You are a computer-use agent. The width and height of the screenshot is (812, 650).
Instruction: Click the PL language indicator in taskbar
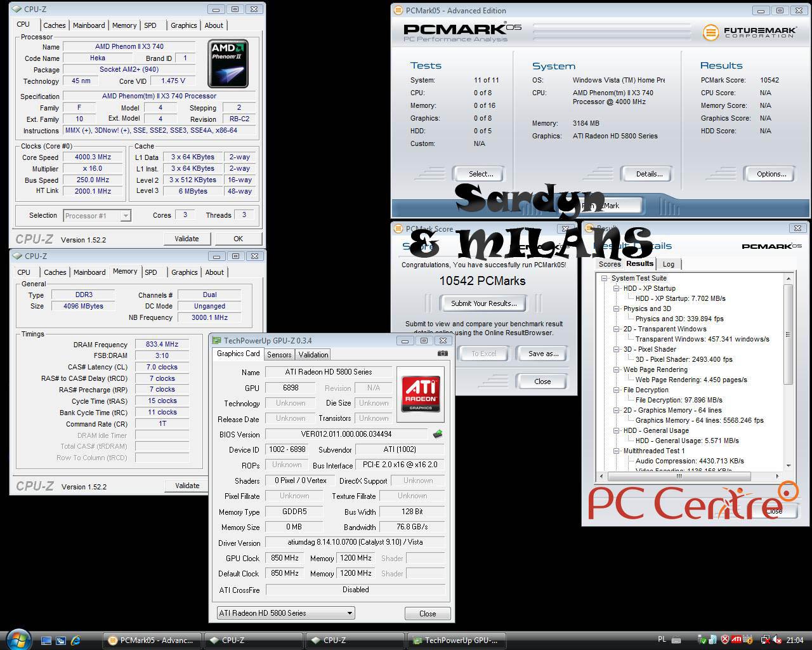(662, 640)
